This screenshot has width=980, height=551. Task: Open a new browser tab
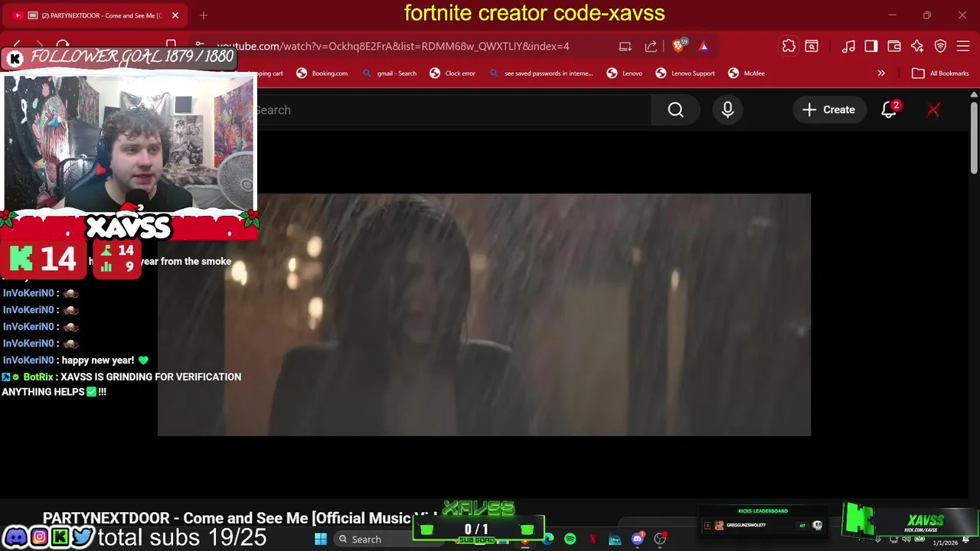[204, 15]
